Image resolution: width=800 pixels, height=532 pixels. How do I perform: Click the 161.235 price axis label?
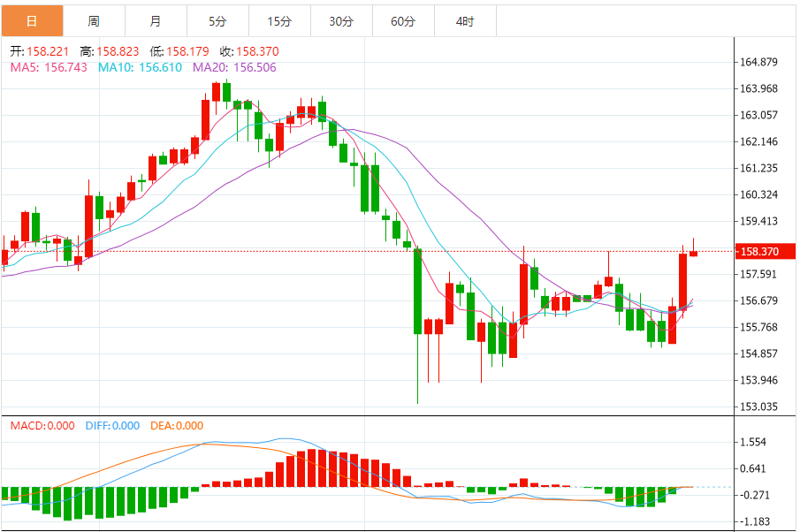coord(758,168)
